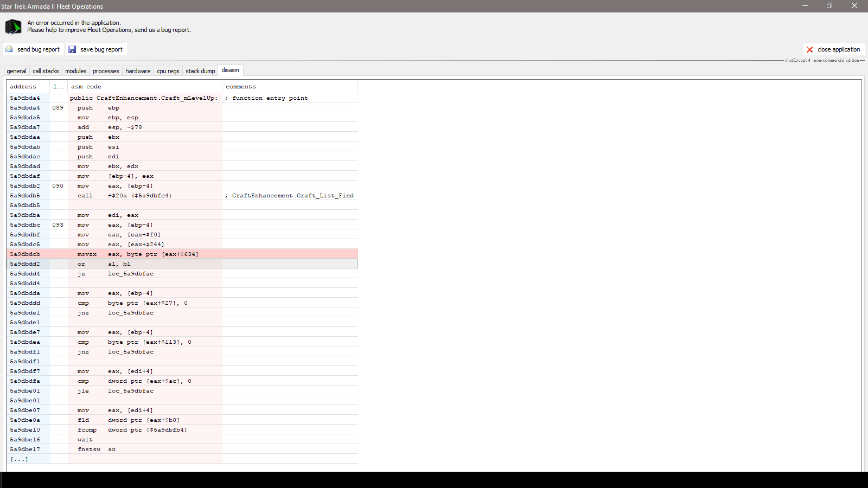868x488 pixels.
Task: Click the send bug report envelope icon
Action: coord(9,49)
